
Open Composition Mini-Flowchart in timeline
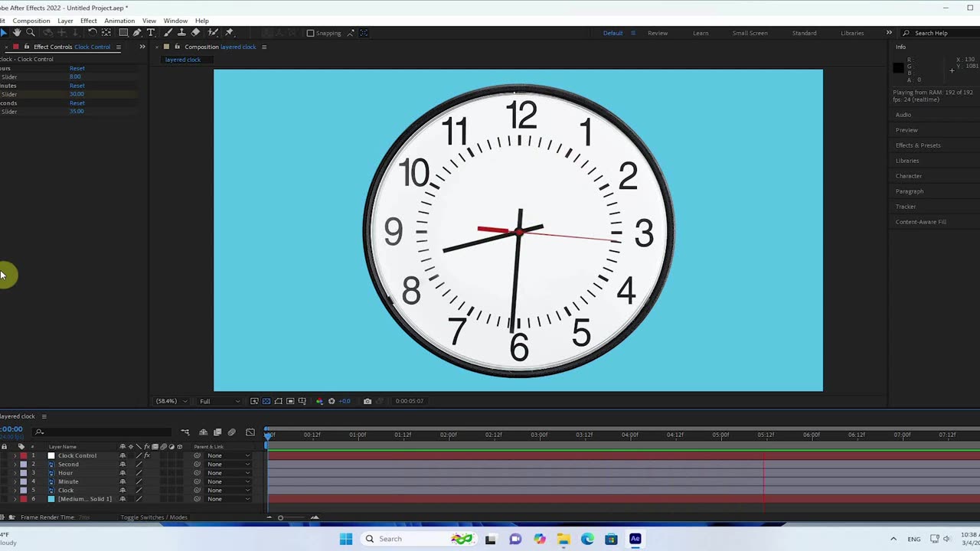click(x=185, y=432)
